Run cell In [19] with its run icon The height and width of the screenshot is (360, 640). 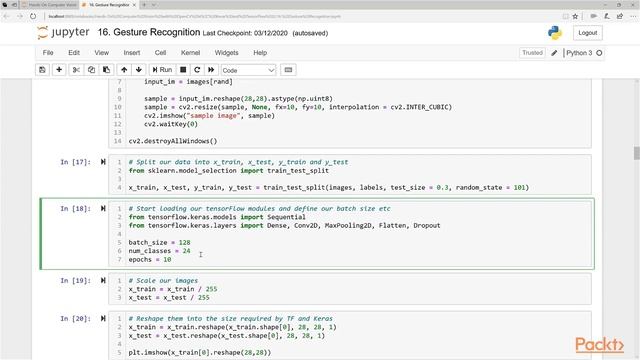point(103,280)
